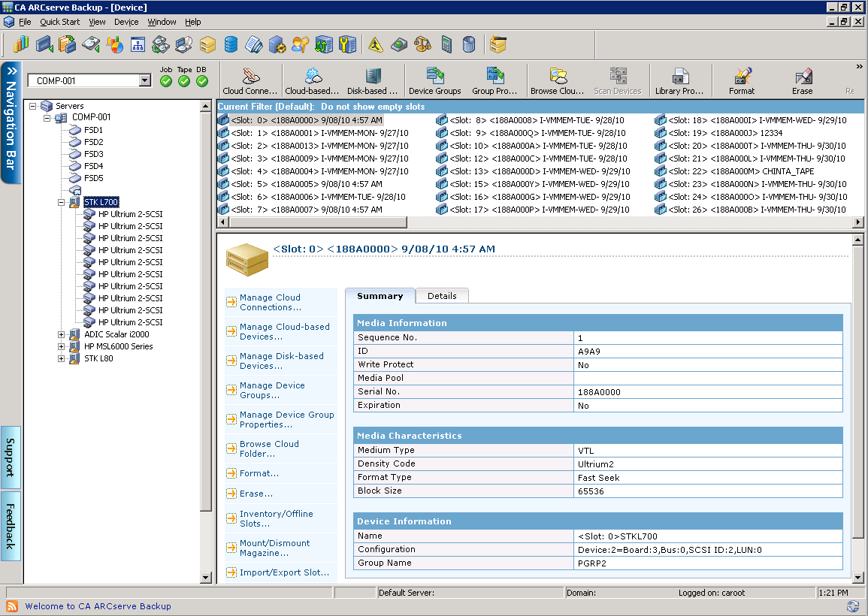Open Library Properties from the toolbar
Viewport: 868px width, 616px height.
click(681, 80)
